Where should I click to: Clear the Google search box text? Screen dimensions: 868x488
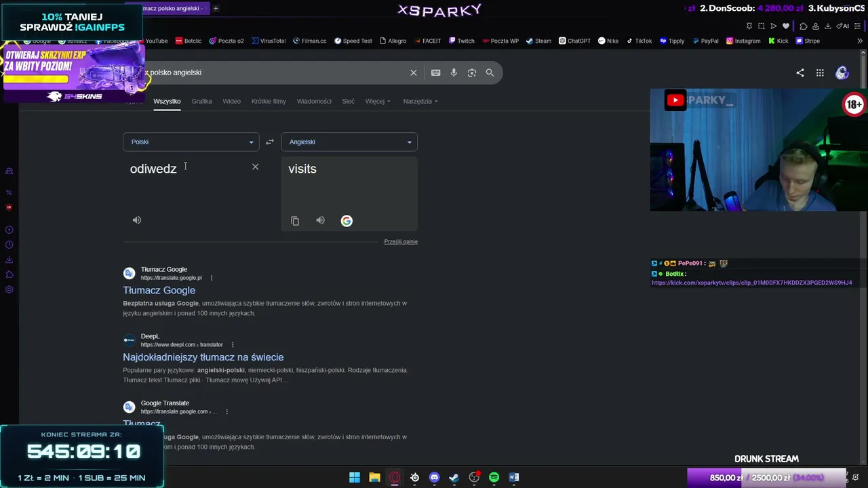(x=414, y=73)
